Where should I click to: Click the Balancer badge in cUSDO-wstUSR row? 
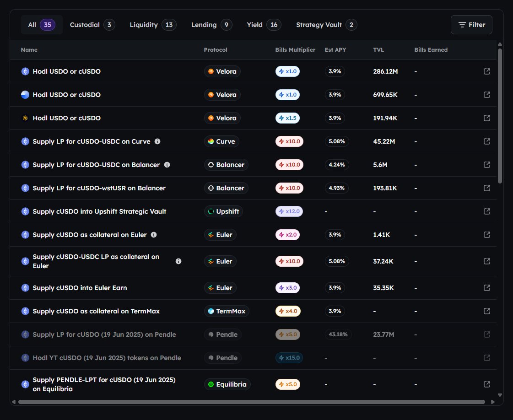point(226,188)
